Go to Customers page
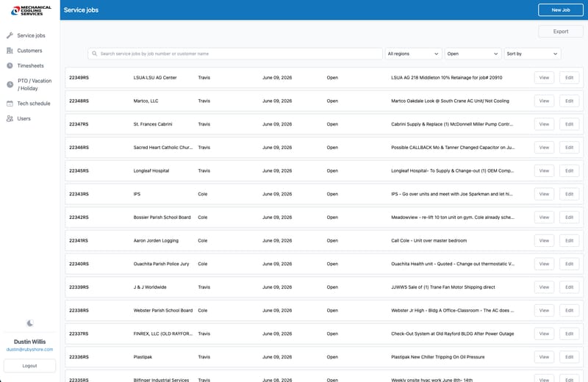 pyautogui.click(x=30, y=51)
